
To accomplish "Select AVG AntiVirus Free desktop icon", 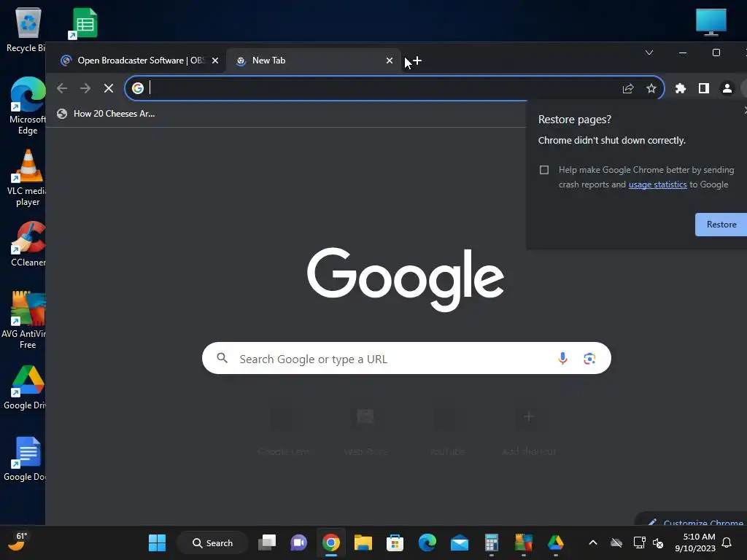I will pyautogui.click(x=25, y=320).
